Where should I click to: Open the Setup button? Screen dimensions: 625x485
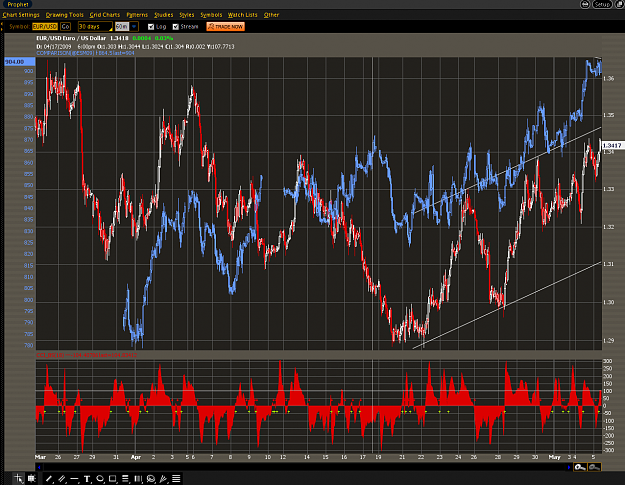point(602,4)
